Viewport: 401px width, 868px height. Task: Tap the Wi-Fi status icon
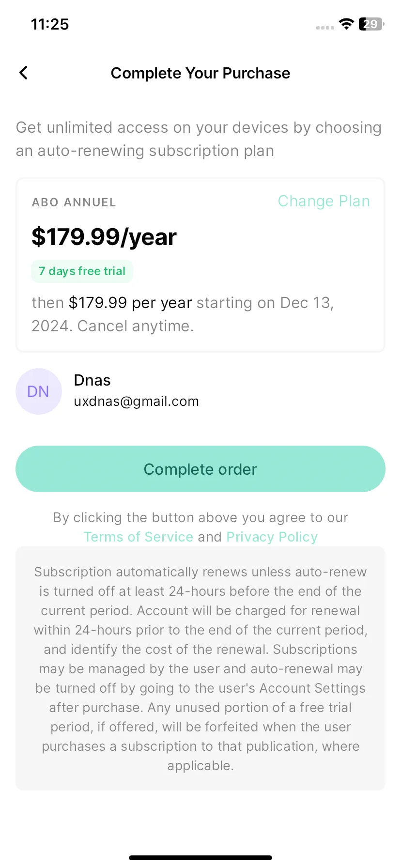[346, 24]
